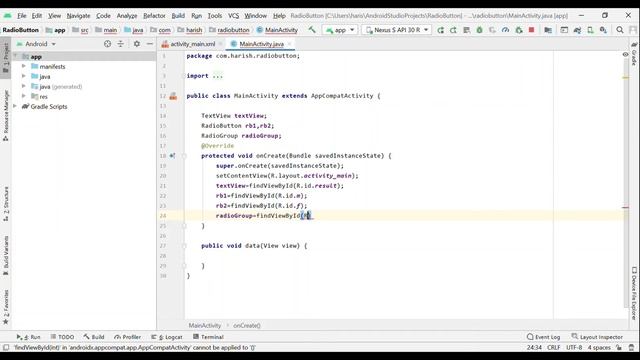Screen dimensions: 640x360
Task: Open the VCS menu
Action: [233, 16]
